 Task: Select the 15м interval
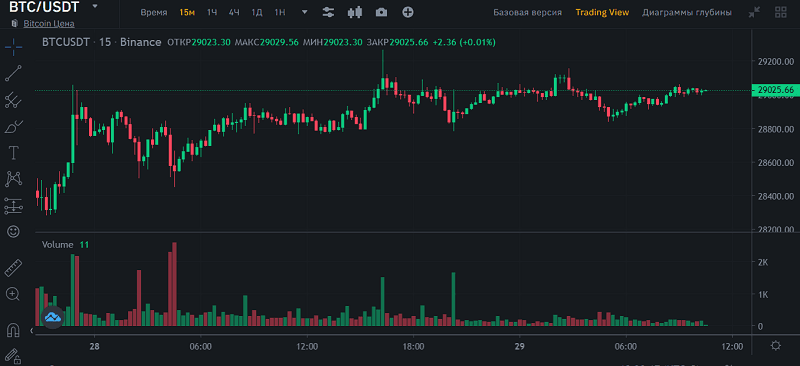187,12
